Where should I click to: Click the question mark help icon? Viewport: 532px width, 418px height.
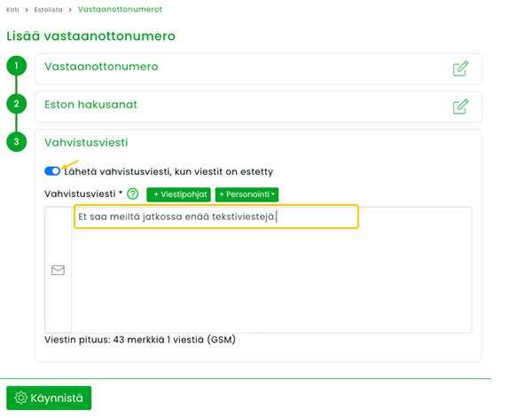(x=133, y=193)
